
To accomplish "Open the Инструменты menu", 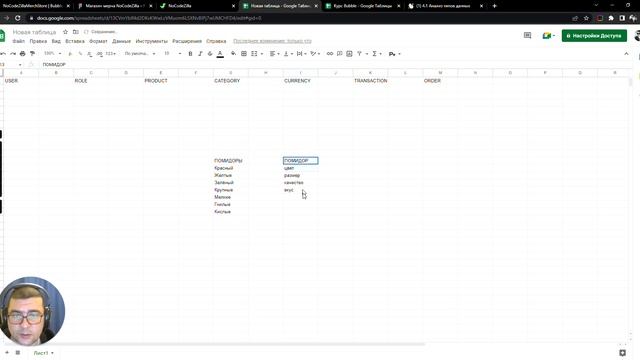I will click(x=151, y=41).
